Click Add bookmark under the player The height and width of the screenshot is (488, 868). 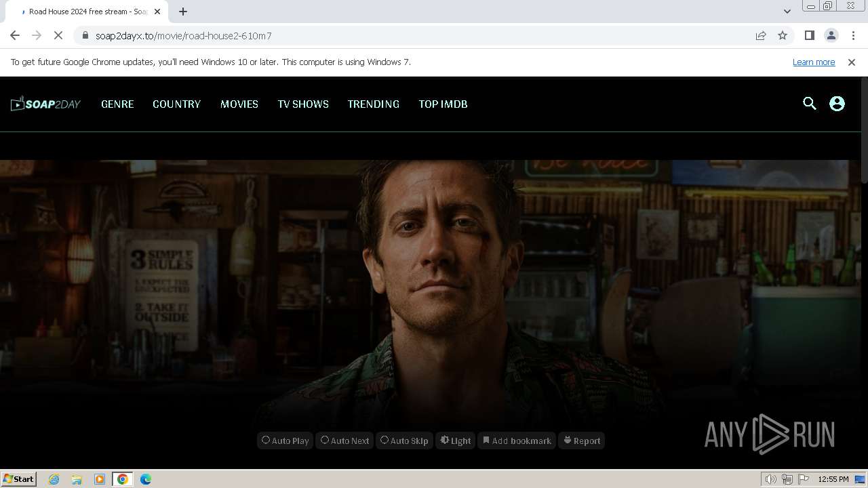[517, 441]
